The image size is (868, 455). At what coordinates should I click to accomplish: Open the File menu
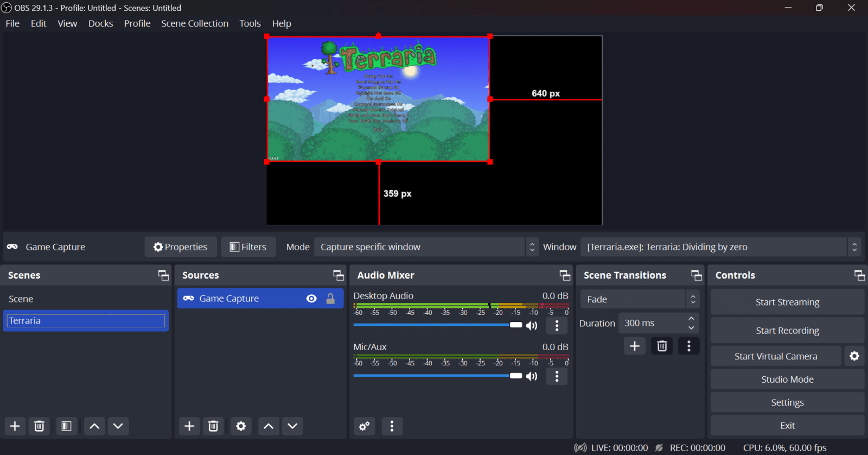point(12,23)
